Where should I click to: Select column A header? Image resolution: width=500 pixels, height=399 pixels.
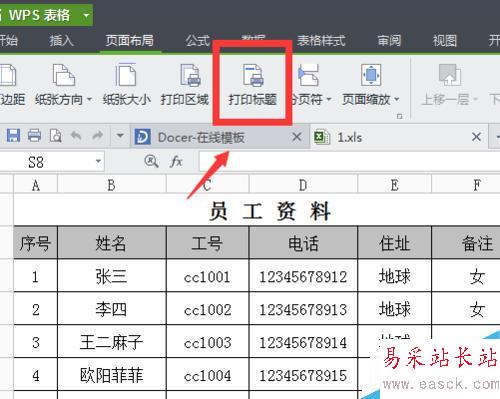(36, 185)
